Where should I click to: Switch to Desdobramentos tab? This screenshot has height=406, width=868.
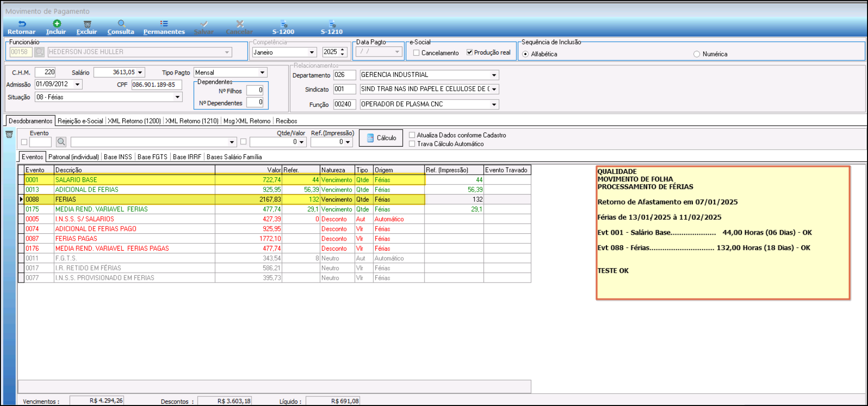coord(30,121)
